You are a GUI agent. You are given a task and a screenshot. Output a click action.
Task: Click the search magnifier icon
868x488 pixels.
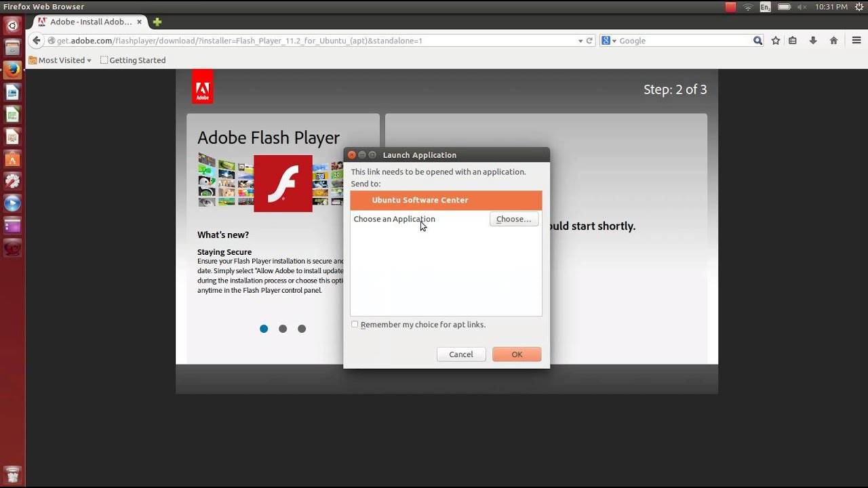pos(757,41)
